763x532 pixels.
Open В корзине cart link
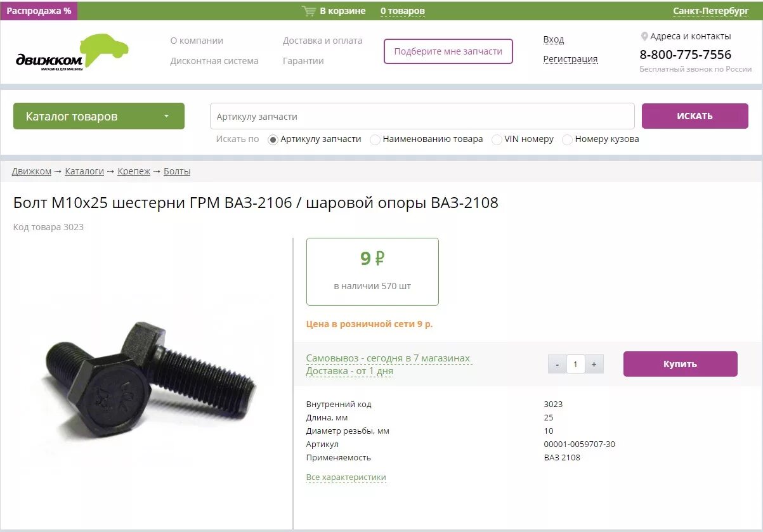[x=342, y=11]
